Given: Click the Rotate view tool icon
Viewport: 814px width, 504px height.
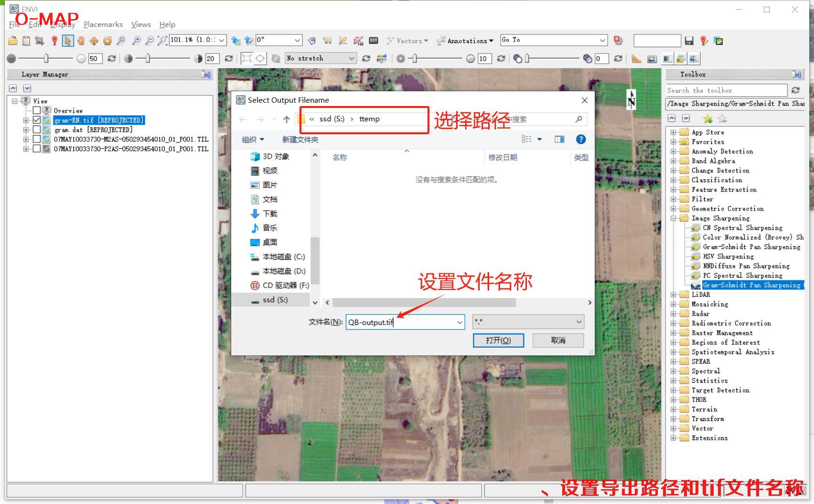Looking at the screenshot, I should click(x=107, y=41).
